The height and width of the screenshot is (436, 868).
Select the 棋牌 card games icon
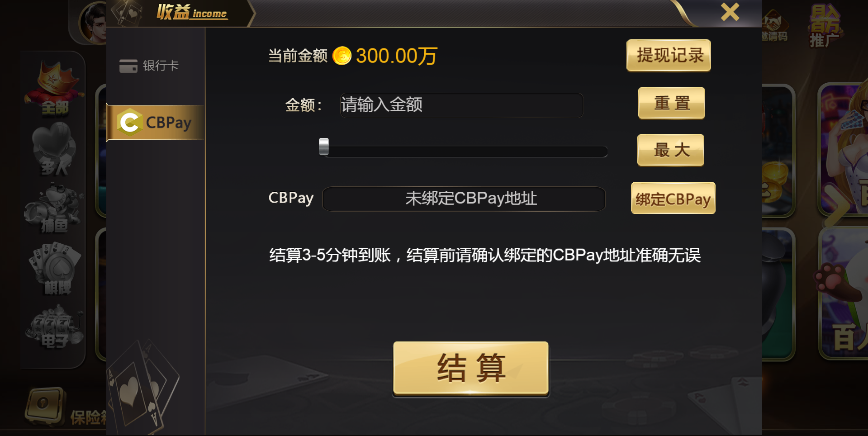tap(55, 269)
